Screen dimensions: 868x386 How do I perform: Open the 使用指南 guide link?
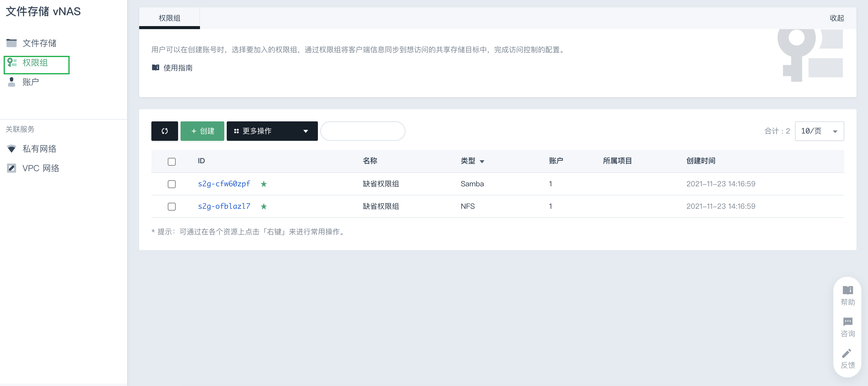tap(177, 68)
